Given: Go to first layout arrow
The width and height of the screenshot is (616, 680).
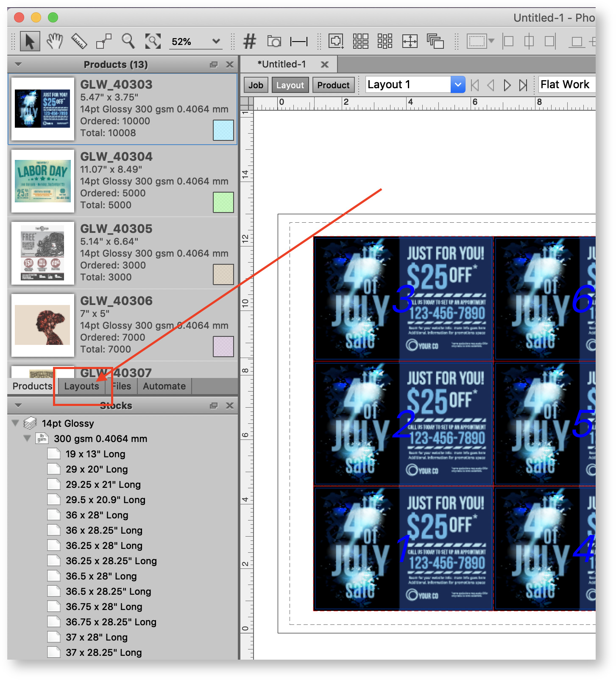Looking at the screenshot, I should click(475, 85).
